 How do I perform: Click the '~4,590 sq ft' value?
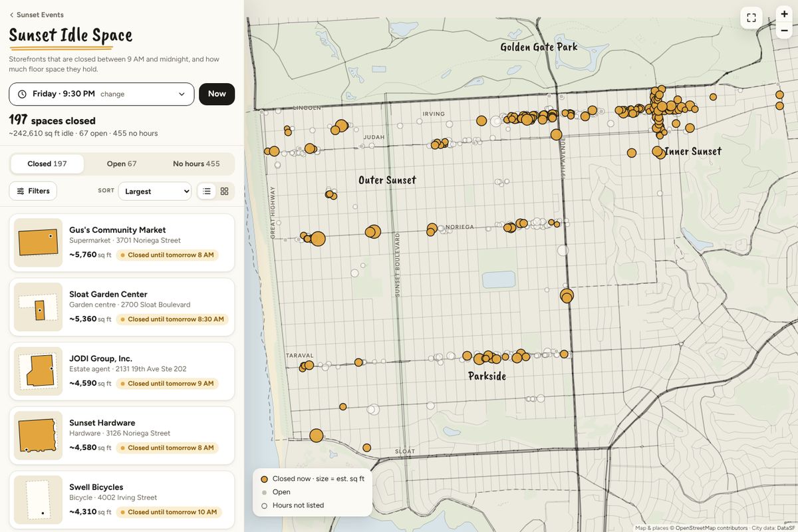click(x=90, y=384)
